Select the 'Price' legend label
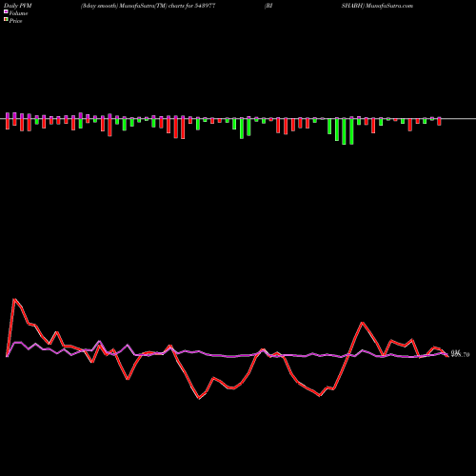The image size is (476, 476). click(15, 21)
